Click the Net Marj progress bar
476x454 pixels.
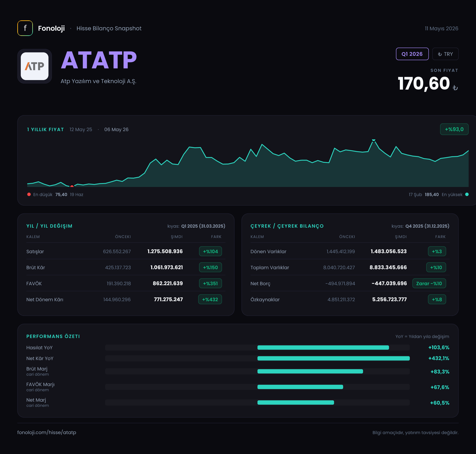point(257,402)
